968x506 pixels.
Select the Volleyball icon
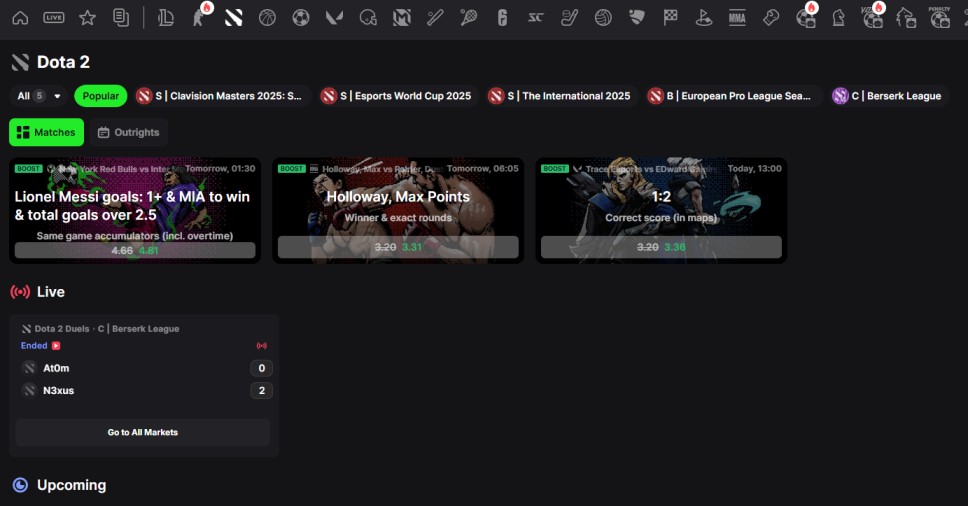point(603,18)
